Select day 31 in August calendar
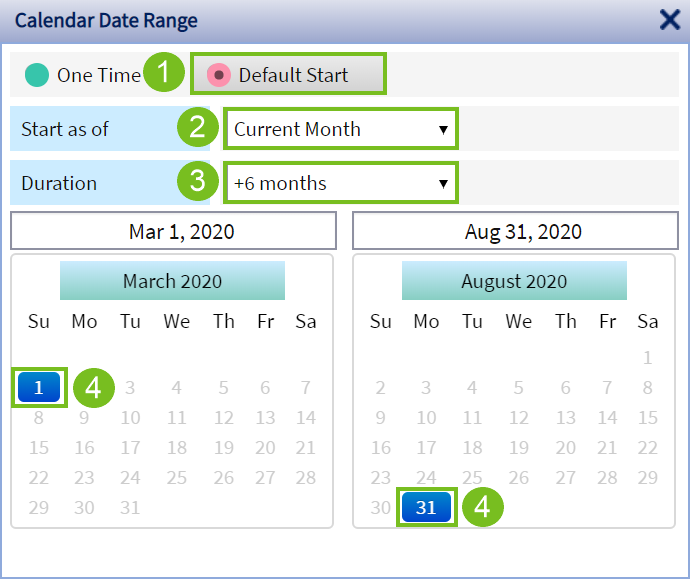690x579 pixels. (426, 507)
